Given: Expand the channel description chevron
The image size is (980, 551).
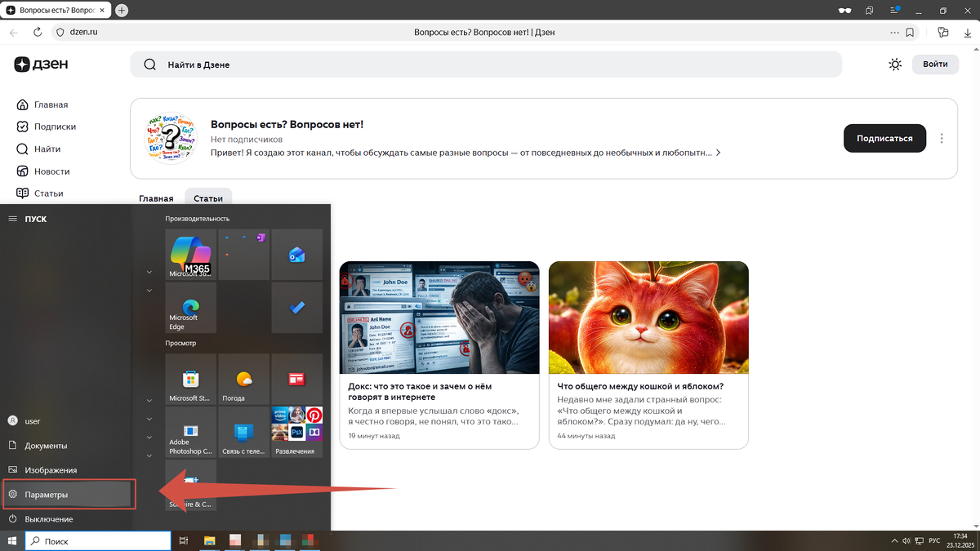Looking at the screenshot, I should [718, 153].
